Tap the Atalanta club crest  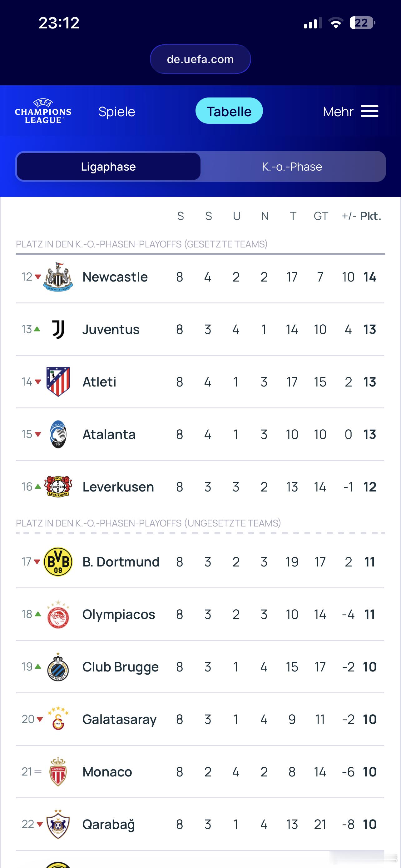(x=58, y=434)
